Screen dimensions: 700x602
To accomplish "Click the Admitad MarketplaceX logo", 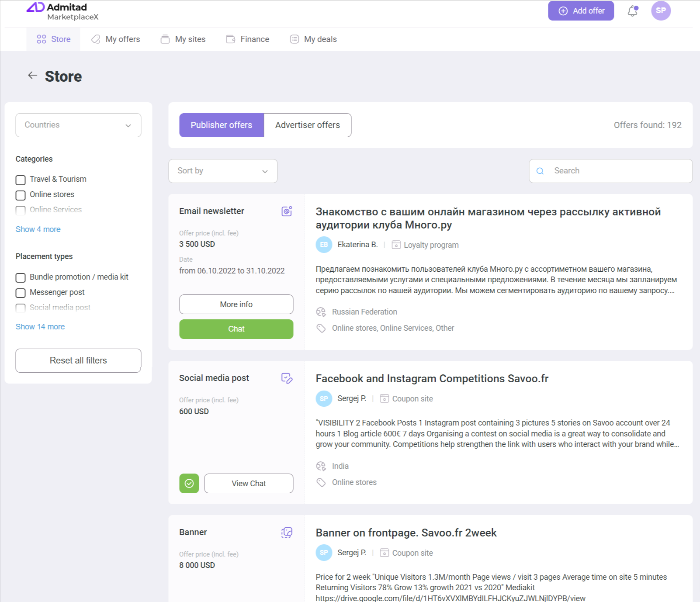I will pos(62,11).
